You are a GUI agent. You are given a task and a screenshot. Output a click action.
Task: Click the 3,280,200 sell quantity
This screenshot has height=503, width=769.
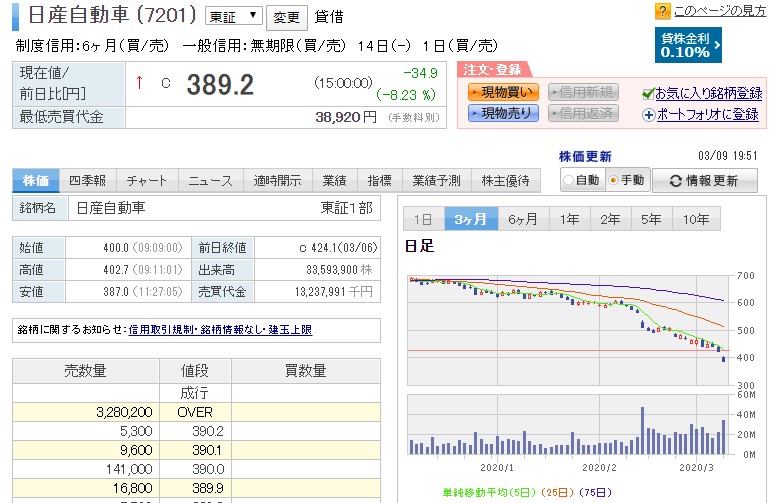click(x=124, y=412)
